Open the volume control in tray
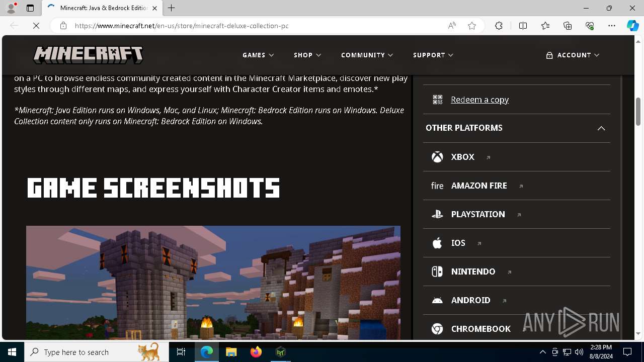Viewport: 644px width, 362px height. (x=579, y=352)
